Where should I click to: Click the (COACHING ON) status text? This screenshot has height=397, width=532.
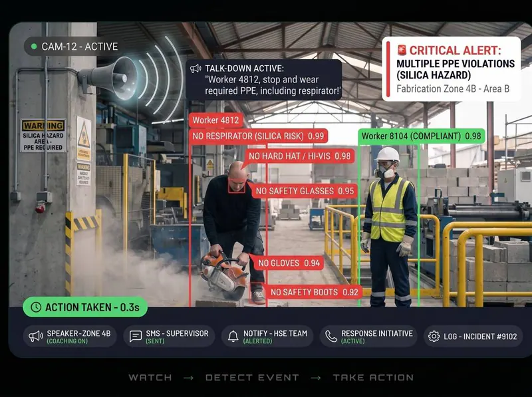click(67, 341)
